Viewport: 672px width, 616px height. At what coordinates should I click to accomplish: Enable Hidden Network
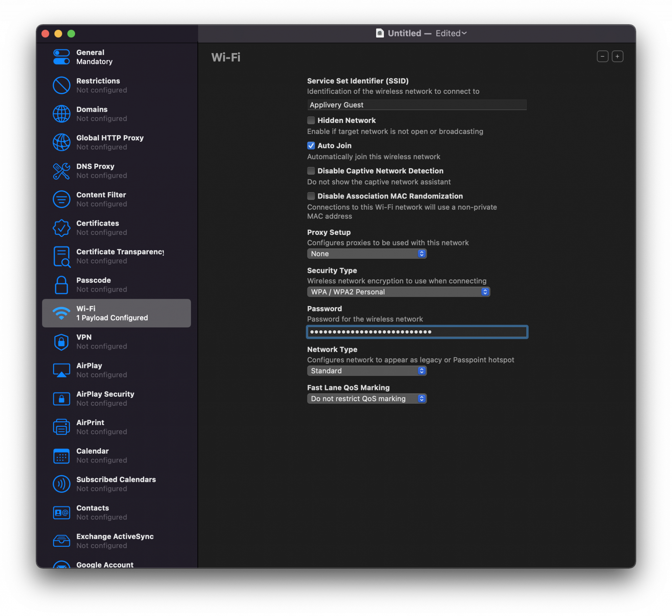click(x=310, y=120)
